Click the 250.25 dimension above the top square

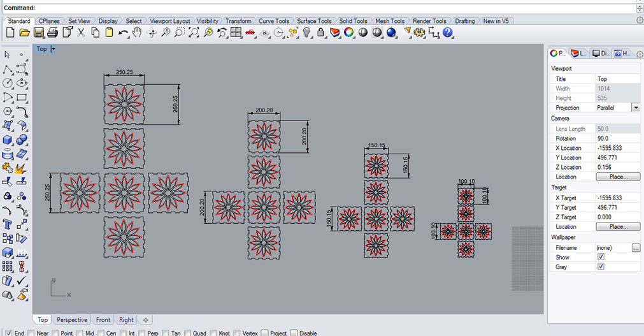[x=124, y=72]
